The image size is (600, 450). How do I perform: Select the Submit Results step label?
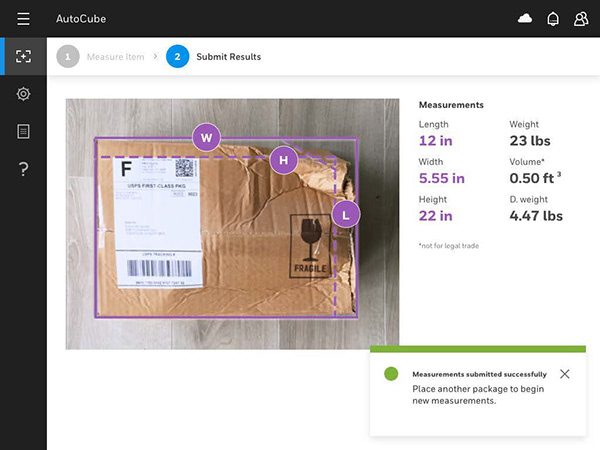pos(229,57)
